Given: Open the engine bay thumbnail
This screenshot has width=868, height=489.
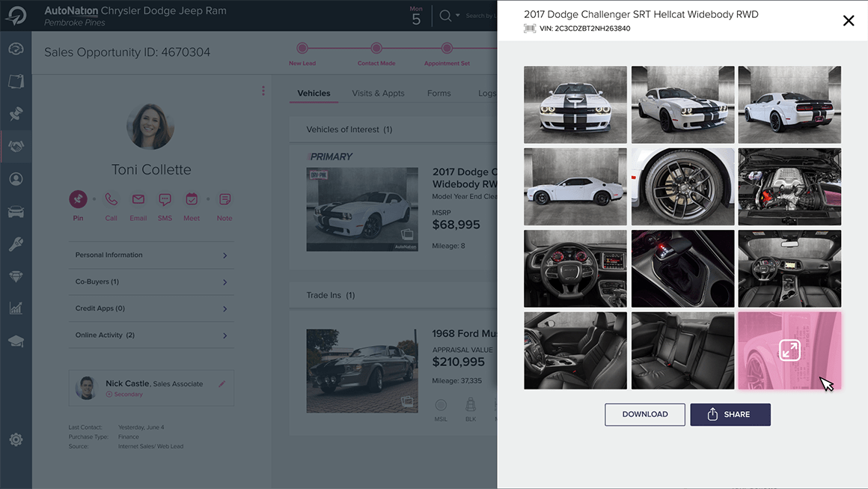Looking at the screenshot, I should click(789, 186).
